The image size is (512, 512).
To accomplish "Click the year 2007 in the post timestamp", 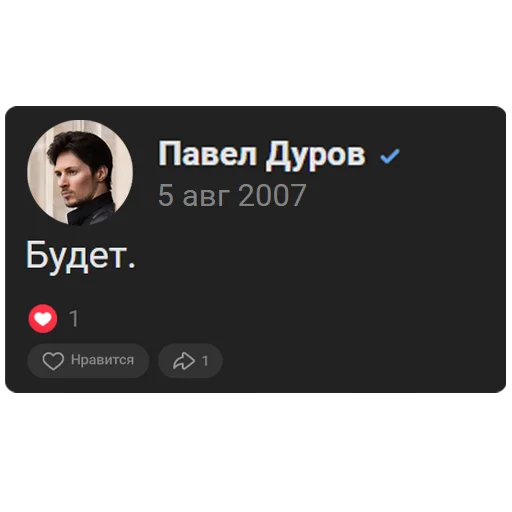I will click(272, 195).
